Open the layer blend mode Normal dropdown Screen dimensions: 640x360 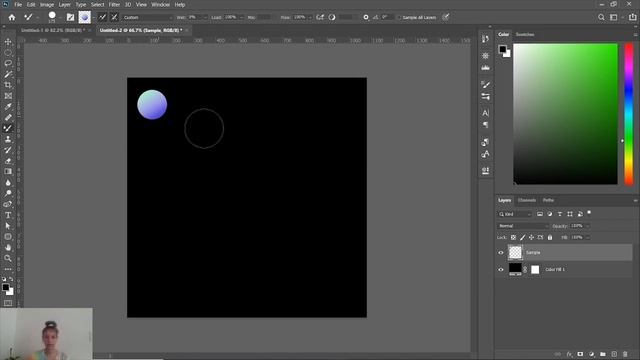[522, 226]
